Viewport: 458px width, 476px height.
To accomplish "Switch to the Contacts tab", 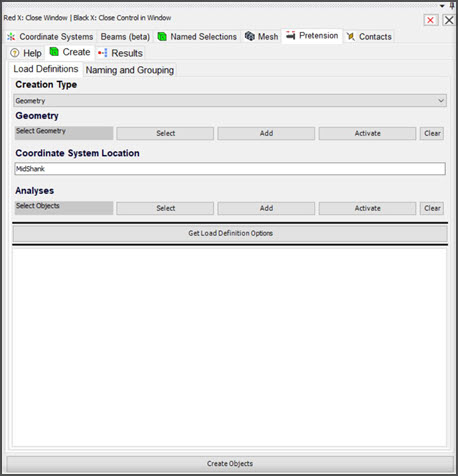I will click(x=369, y=37).
